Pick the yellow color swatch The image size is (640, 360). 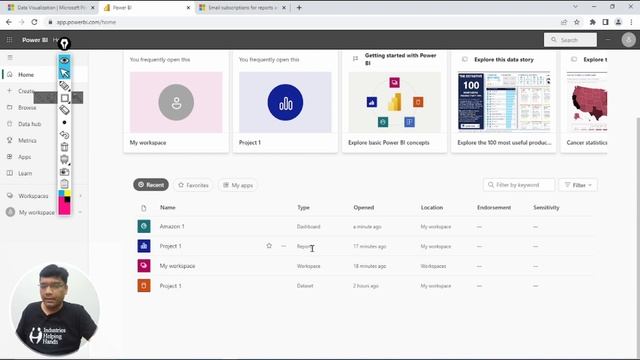pos(67,193)
